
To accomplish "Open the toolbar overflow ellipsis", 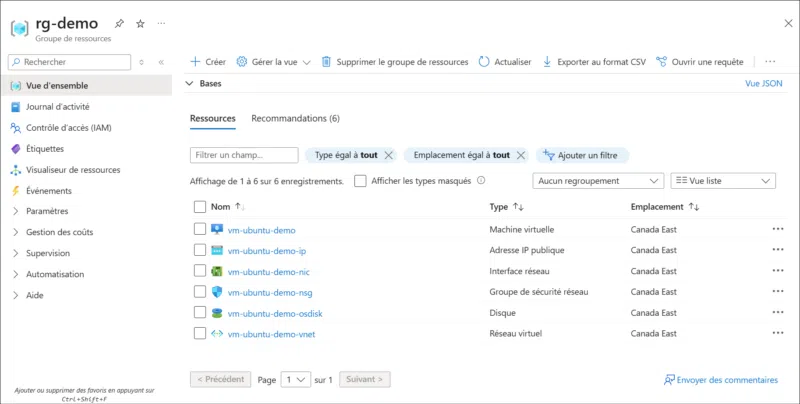I will click(770, 62).
